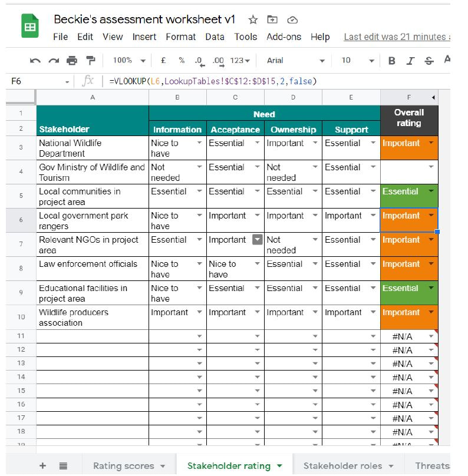This screenshot has width=468, height=476.
Task: Toggle bold formatting
Action: (x=392, y=61)
